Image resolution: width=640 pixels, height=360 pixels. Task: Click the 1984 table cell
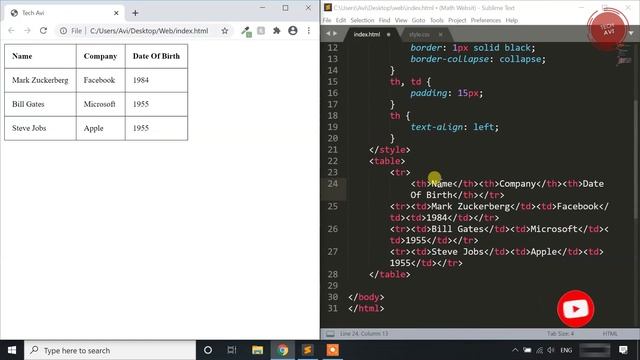[156, 80]
